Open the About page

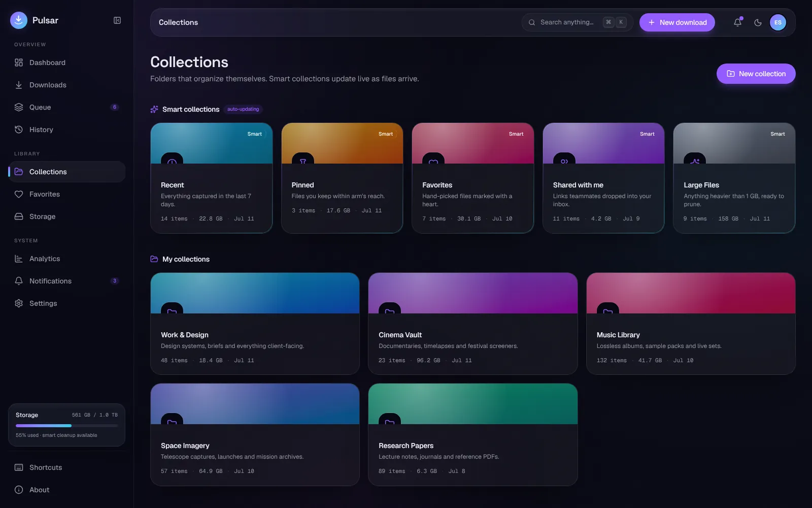[x=66, y=490]
